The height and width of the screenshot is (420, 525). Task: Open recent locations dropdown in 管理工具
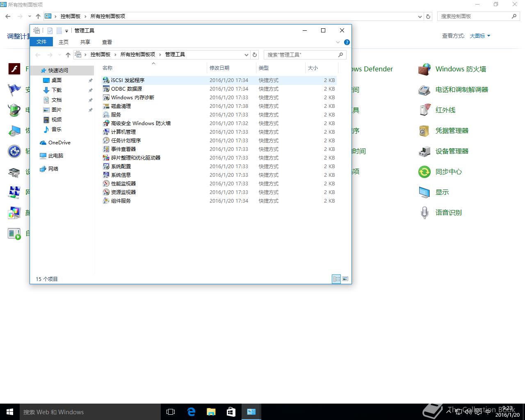pyautogui.click(x=60, y=55)
